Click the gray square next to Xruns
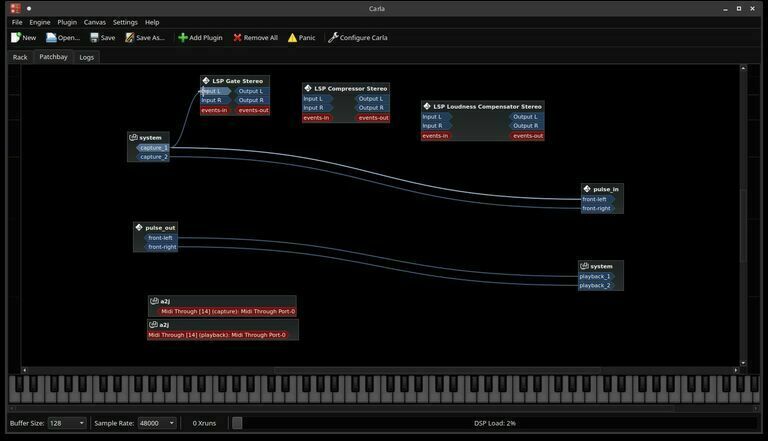The height and width of the screenshot is (441, 768). [x=237, y=423]
